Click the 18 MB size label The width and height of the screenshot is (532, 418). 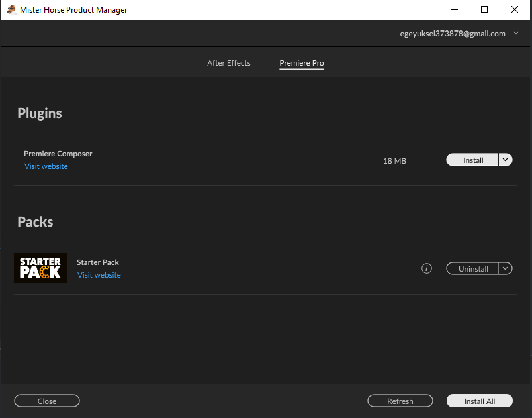[x=394, y=160]
